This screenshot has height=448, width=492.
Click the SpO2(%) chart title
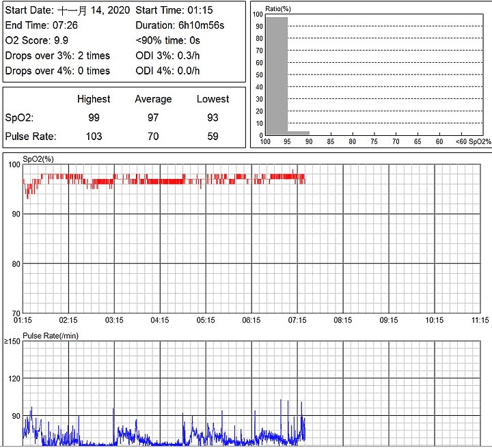pyautogui.click(x=38, y=159)
